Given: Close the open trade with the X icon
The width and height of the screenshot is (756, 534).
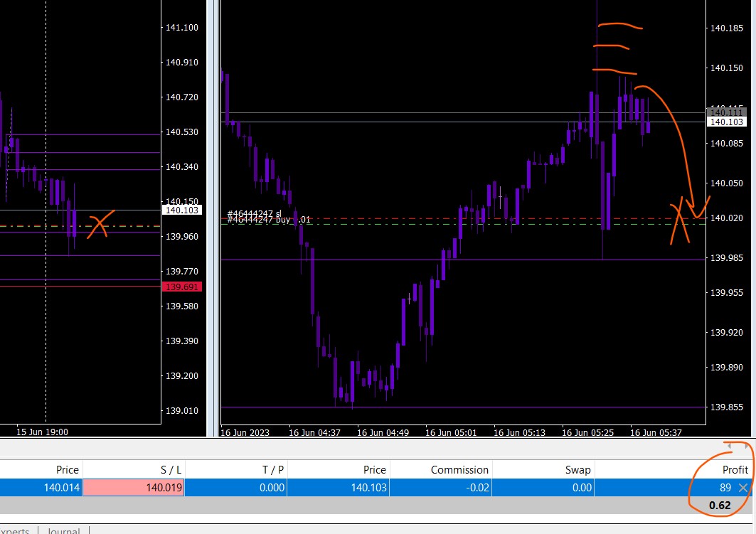Looking at the screenshot, I should pyautogui.click(x=743, y=488).
